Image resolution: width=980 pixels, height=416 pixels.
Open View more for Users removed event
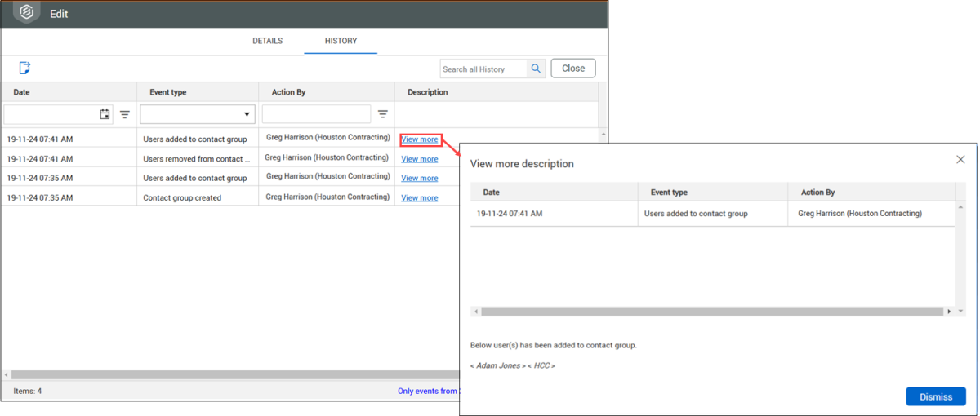(x=419, y=159)
